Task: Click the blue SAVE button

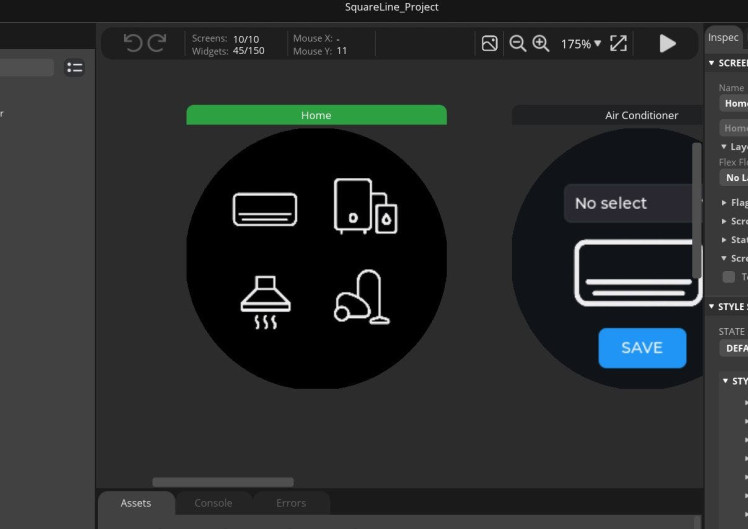Action: pos(642,348)
